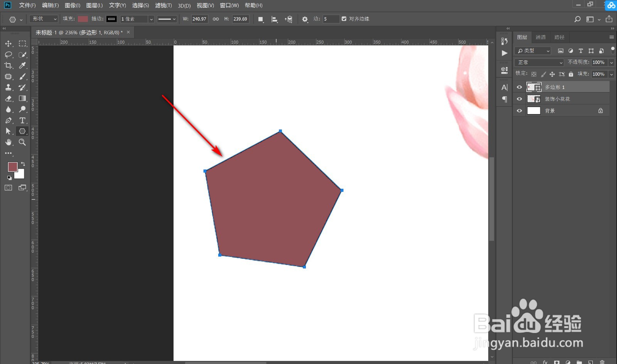Select the Zoom tool
This screenshot has height=364, width=617.
[x=22, y=142]
